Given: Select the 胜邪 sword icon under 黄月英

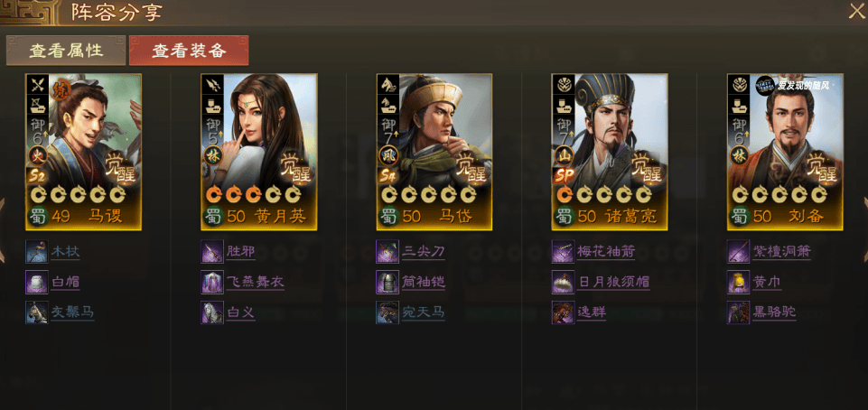Looking at the screenshot, I should (212, 252).
